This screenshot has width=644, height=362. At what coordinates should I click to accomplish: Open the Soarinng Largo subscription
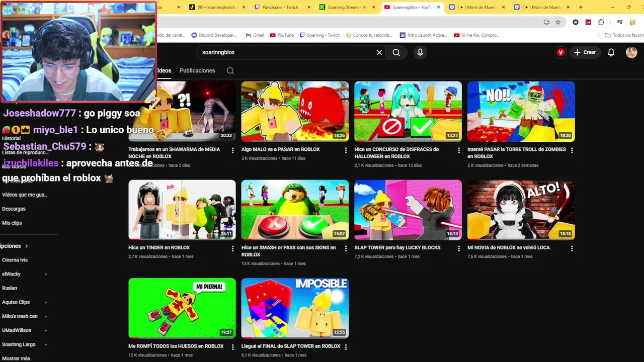pyautogui.click(x=19, y=344)
